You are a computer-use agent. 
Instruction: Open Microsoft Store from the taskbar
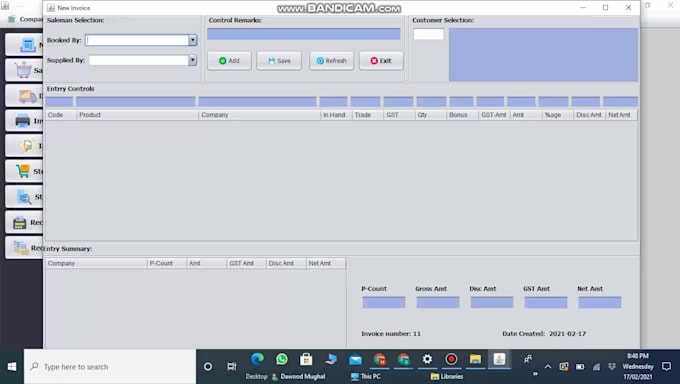click(x=306, y=359)
